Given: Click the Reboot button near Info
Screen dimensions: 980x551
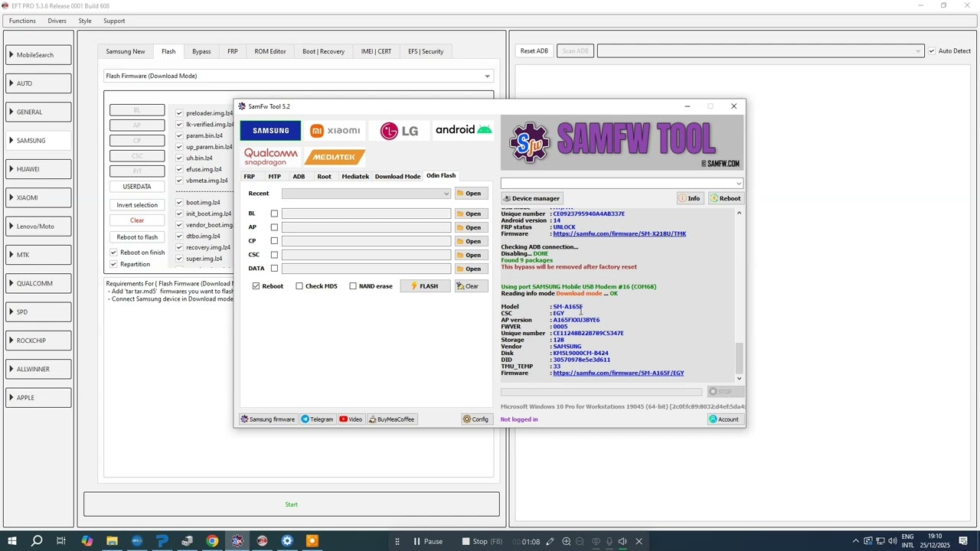Looking at the screenshot, I should pyautogui.click(x=725, y=198).
